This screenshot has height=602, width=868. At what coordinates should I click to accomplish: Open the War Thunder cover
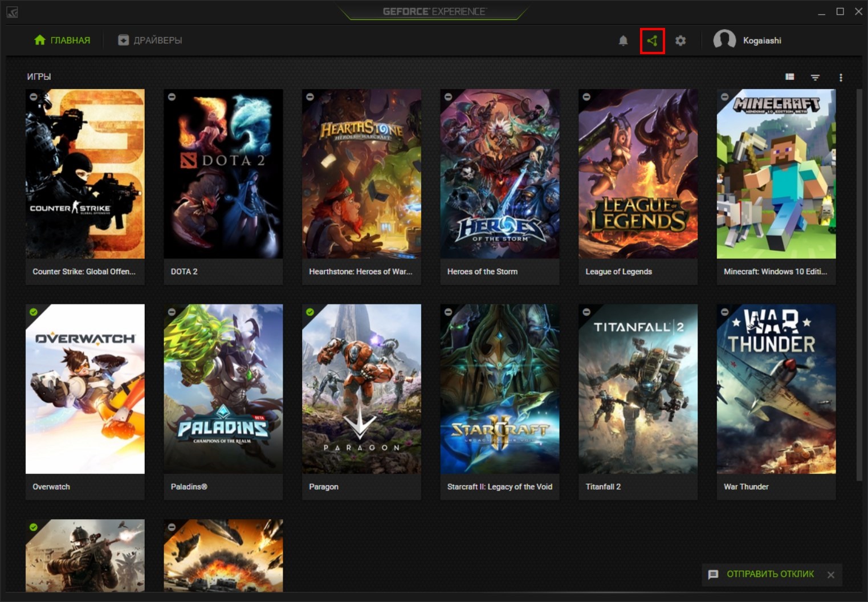coord(776,389)
